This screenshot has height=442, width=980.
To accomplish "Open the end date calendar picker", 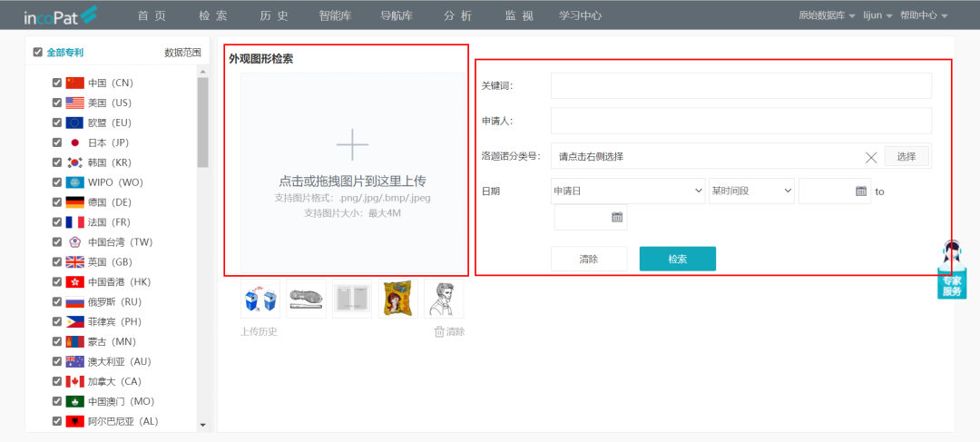I will pyautogui.click(x=617, y=218).
